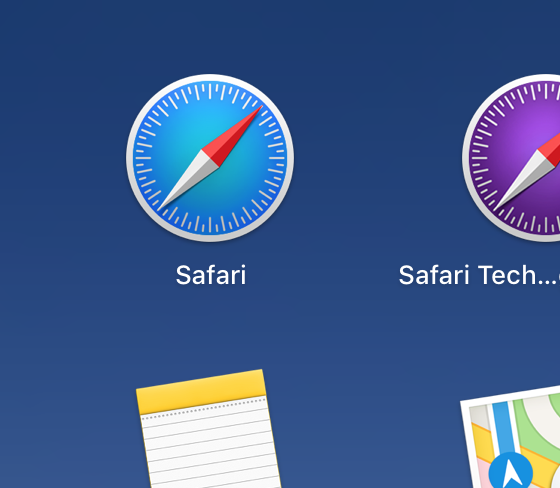
Task: Click the "Safari" label text
Action: [211, 275]
